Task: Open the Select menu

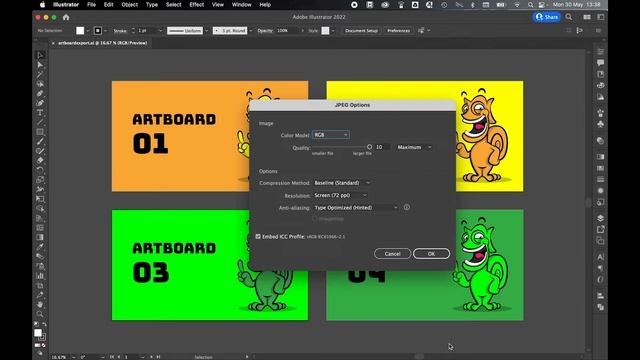Action: 173,4
